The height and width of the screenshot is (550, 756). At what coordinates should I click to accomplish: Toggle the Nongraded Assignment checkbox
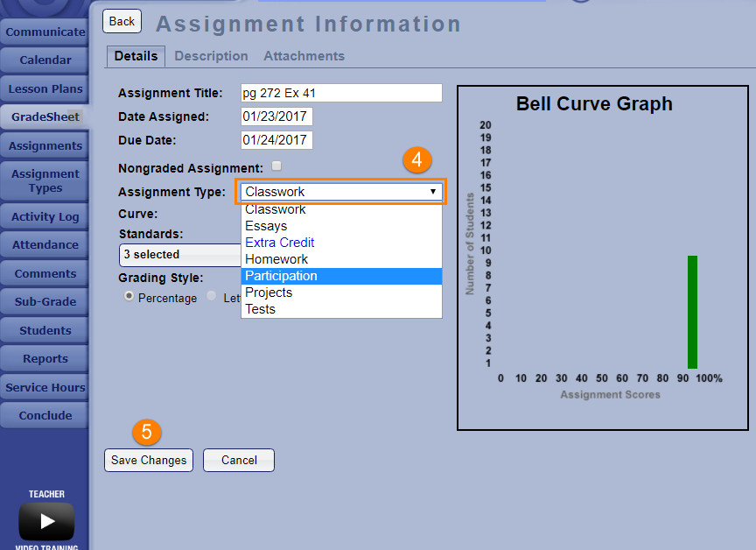point(276,166)
